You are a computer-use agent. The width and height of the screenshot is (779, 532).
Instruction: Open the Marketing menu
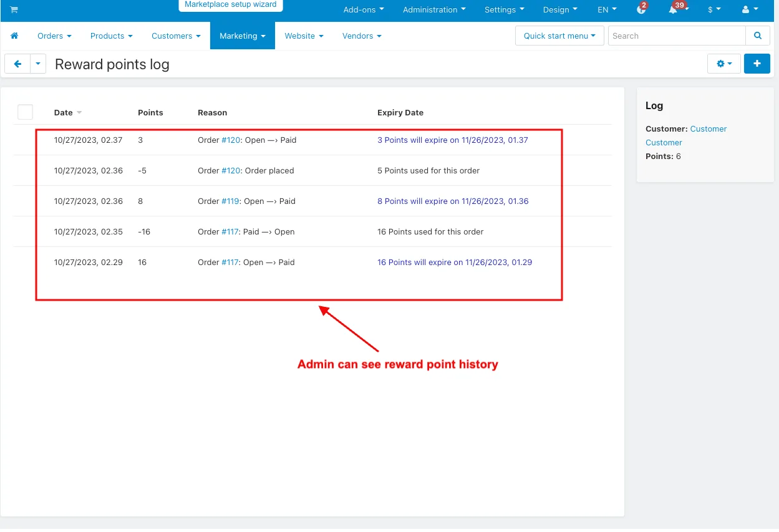pos(243,36)
